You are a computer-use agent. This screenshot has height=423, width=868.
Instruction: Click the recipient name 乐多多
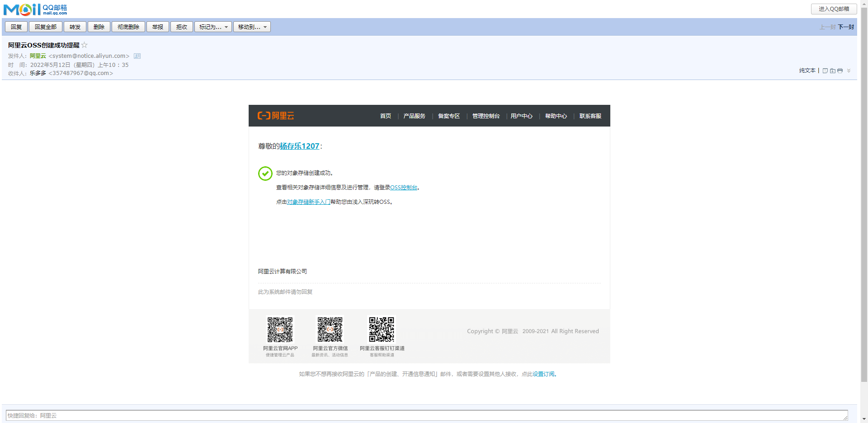click(x=38, y=73)
